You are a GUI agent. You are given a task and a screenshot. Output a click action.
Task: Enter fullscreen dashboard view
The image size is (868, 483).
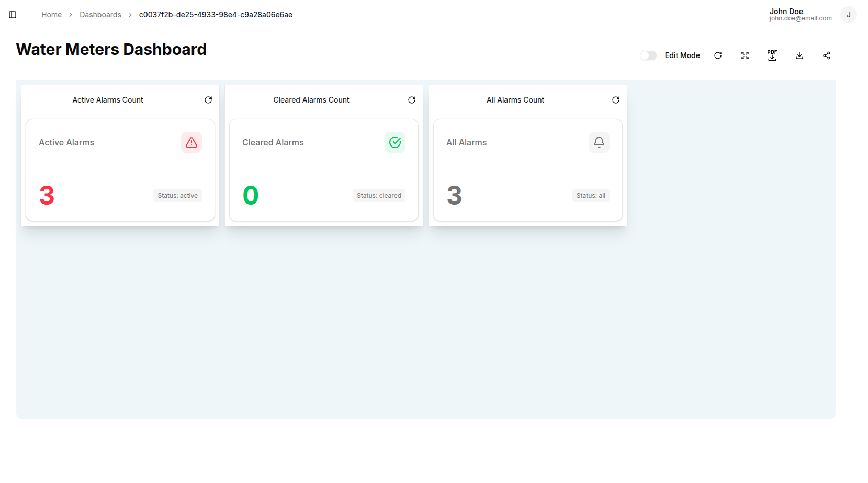pos(745,55)
